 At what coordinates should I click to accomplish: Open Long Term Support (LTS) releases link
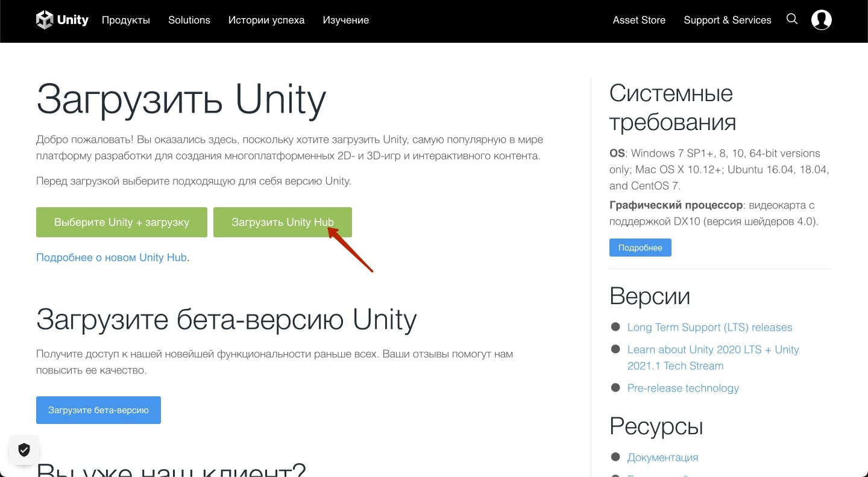(709, 327)
